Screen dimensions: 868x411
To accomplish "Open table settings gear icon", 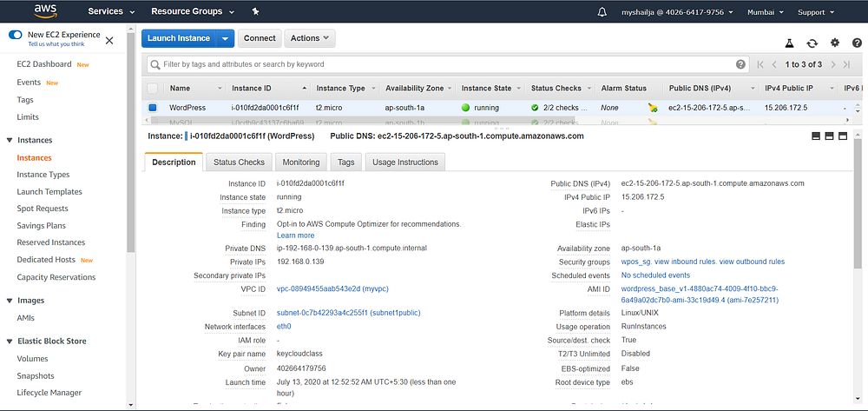I will [x=835, y=43].
